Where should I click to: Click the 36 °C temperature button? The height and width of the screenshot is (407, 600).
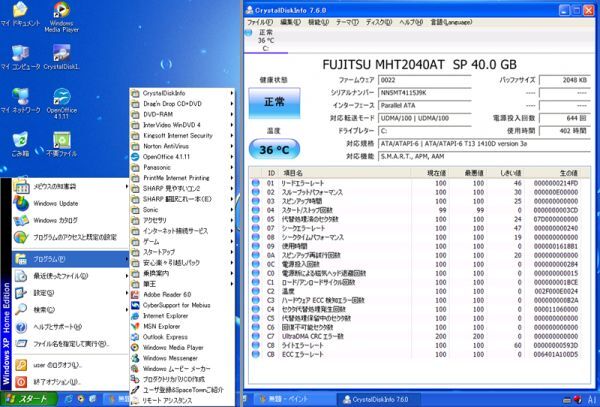coord(274,150)
